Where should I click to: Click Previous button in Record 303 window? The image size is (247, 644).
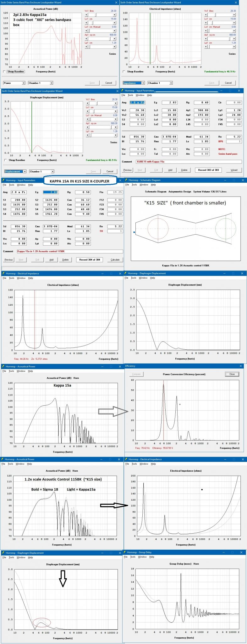click(x=128, y=170)
